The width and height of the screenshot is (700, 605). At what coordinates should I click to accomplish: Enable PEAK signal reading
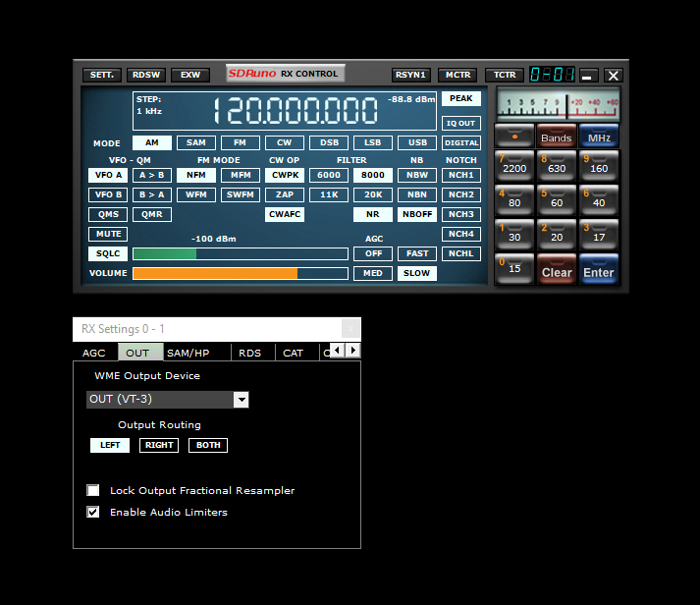pos(461,98)
